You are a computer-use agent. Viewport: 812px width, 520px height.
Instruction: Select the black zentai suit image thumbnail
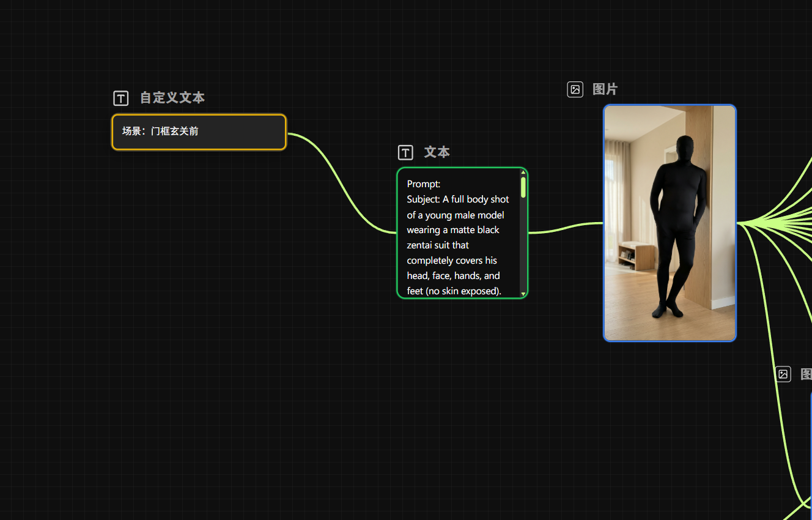pyautogui.click(x=670, y=223)
